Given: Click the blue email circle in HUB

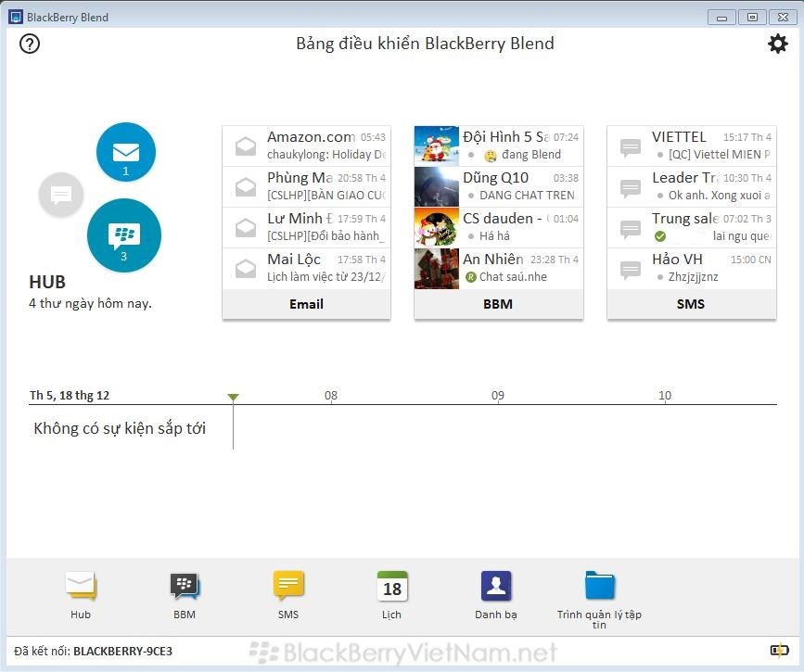Looking at the screenshot, I should [x=126, y=153].
